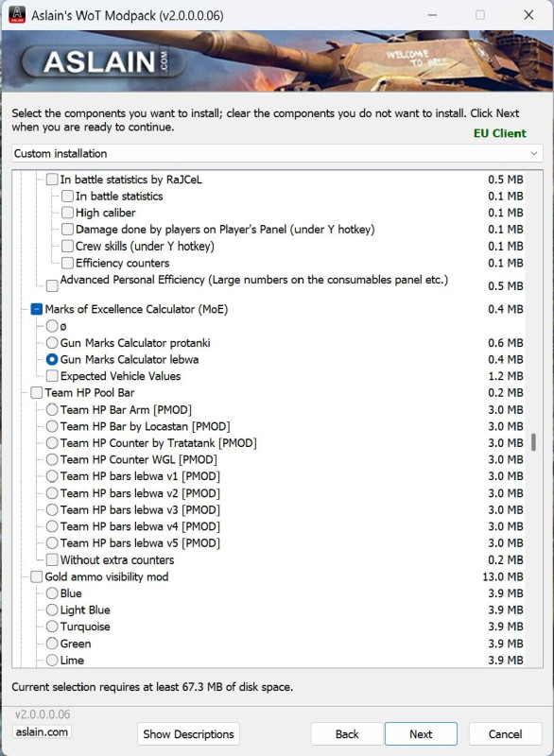Close the modpack installer window

pyautogui.click(x=528, y=15)
